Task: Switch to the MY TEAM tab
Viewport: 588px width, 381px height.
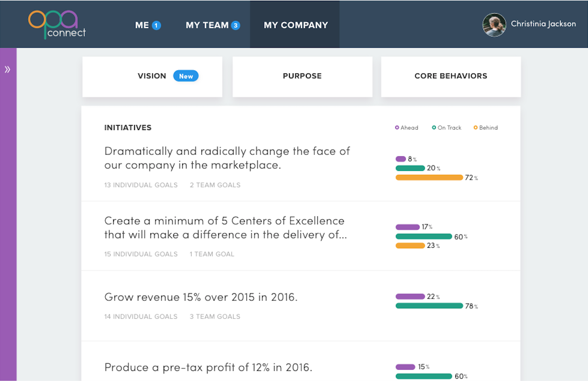Action: coord(207,25)
